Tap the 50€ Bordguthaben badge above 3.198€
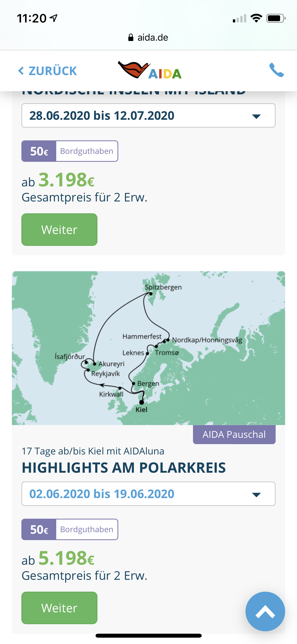The height and width of the screenshot is (644, 297). point(70,151)
